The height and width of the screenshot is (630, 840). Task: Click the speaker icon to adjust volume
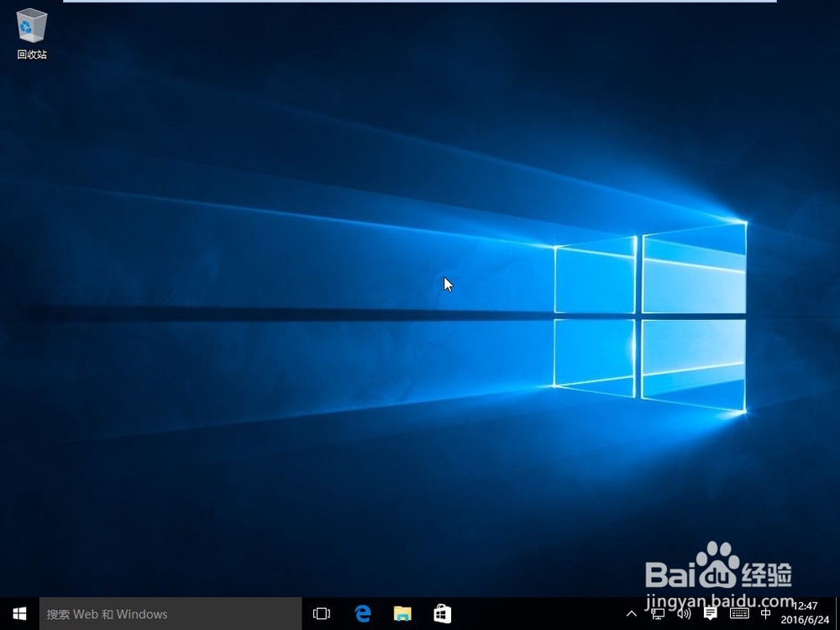click(683, 614)
